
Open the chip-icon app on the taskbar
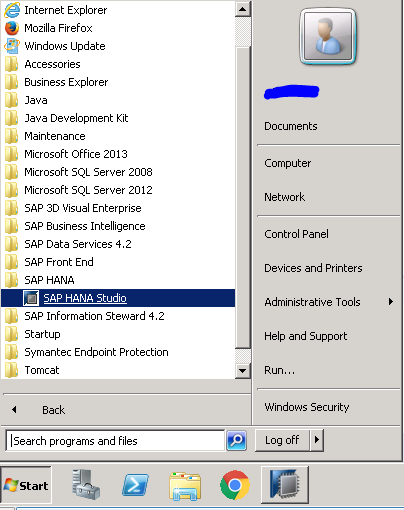point(285,485)
